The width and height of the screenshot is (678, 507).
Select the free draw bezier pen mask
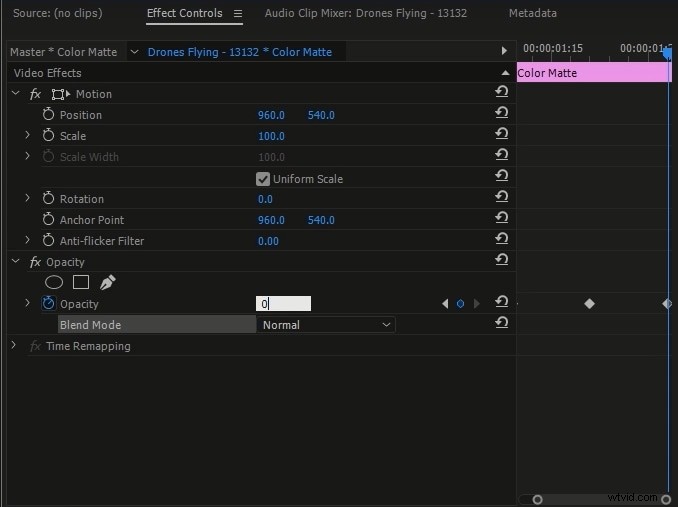(108, 282)
